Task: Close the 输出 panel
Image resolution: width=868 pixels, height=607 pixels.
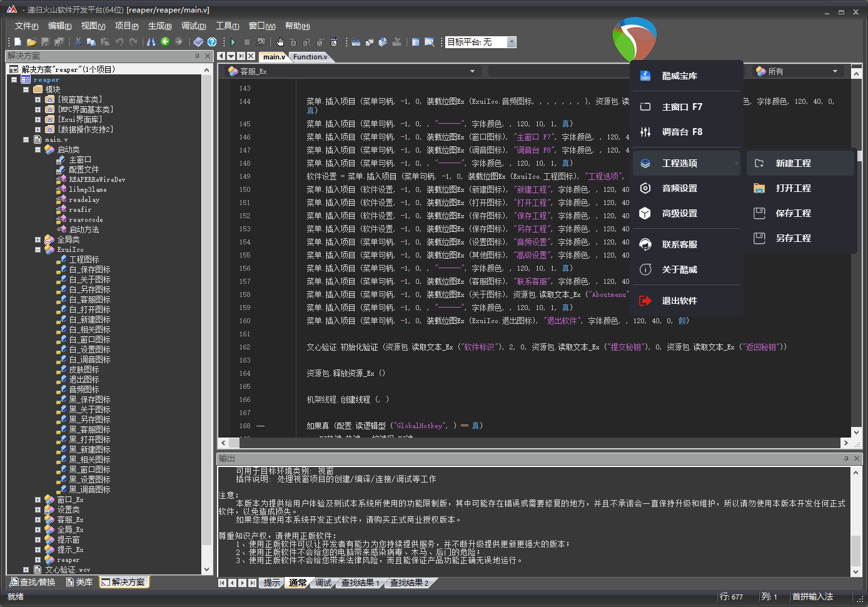Action: click(x=857, y=459)
